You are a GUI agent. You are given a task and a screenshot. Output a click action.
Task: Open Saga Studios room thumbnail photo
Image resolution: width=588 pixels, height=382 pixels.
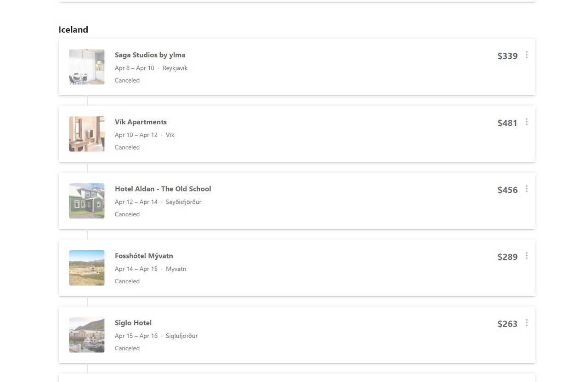pos(87,67)
